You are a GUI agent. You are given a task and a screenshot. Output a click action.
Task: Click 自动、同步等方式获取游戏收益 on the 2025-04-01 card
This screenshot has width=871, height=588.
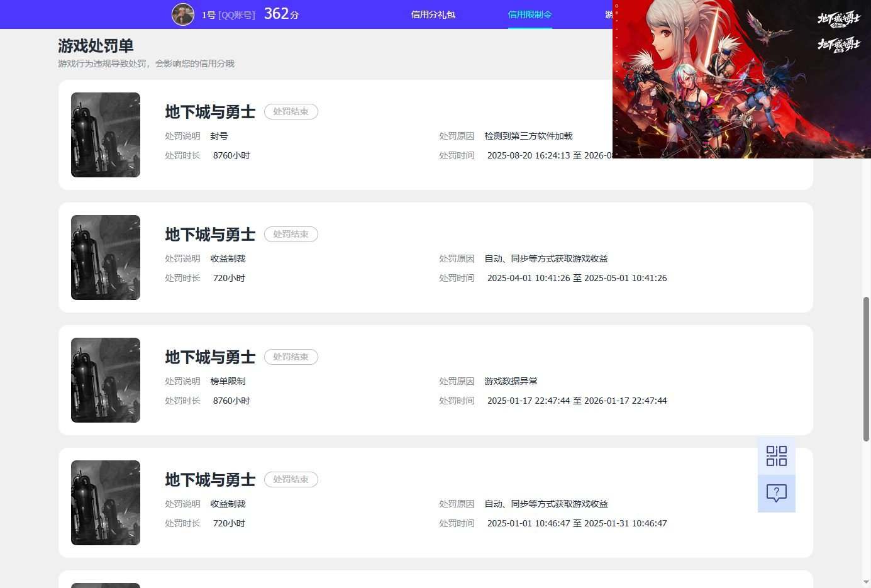(546, 258)
